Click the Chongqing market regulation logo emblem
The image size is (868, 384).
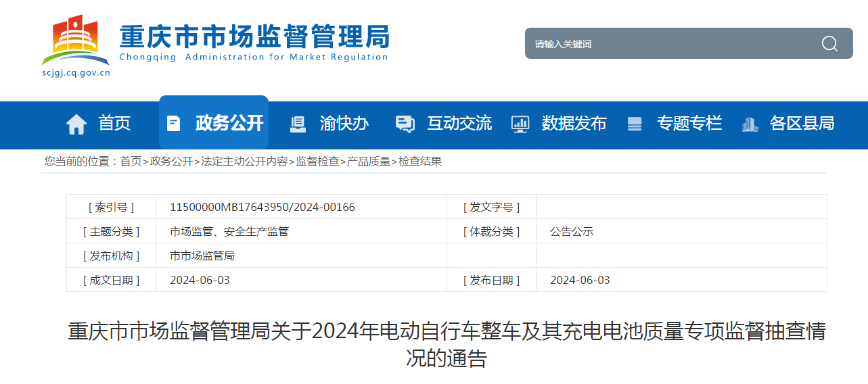click(x=76, y=39)
